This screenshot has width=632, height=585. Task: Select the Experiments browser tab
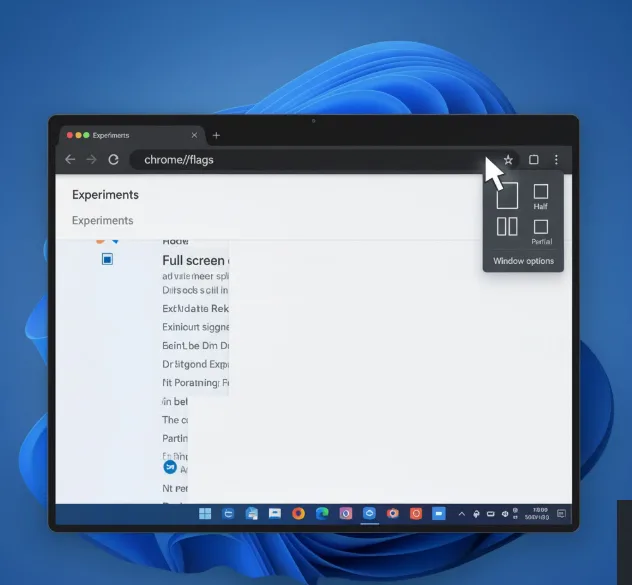click(x=125, y=135)
